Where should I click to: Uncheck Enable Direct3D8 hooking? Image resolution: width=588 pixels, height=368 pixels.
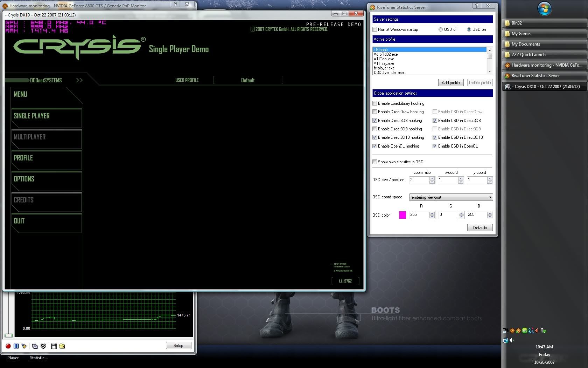(x=375, y=121)
